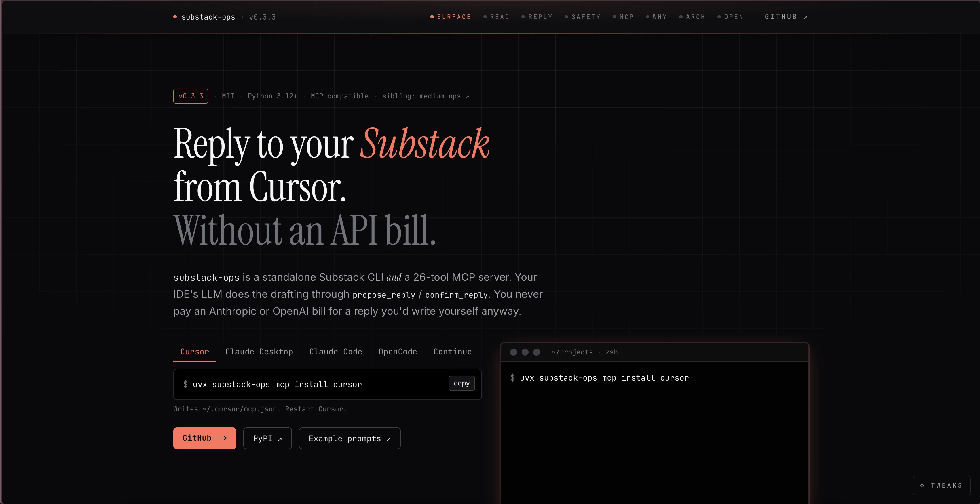Click header version 'v0.3.3' text
The height and width of the screenshot is (504, 980).
262,17
